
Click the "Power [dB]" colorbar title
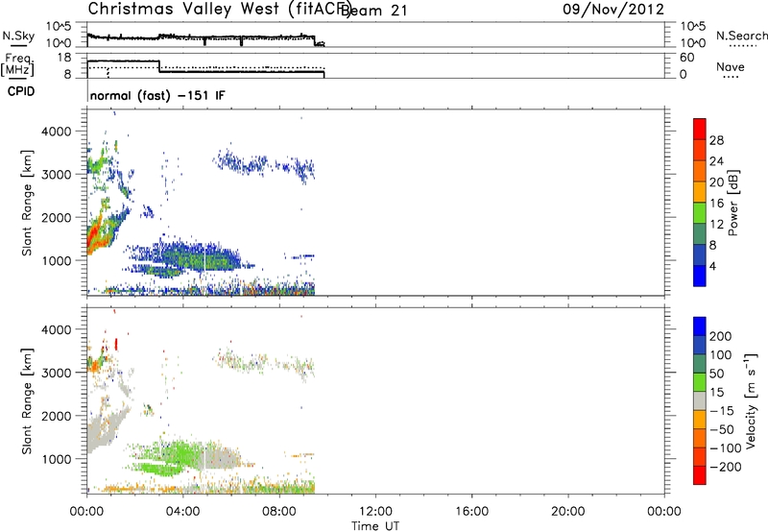(x=733, y=203)
